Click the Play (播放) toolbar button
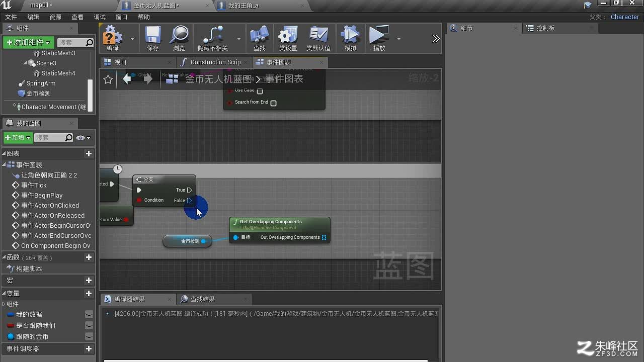The image size is (644, 362). tap(379, 38)
